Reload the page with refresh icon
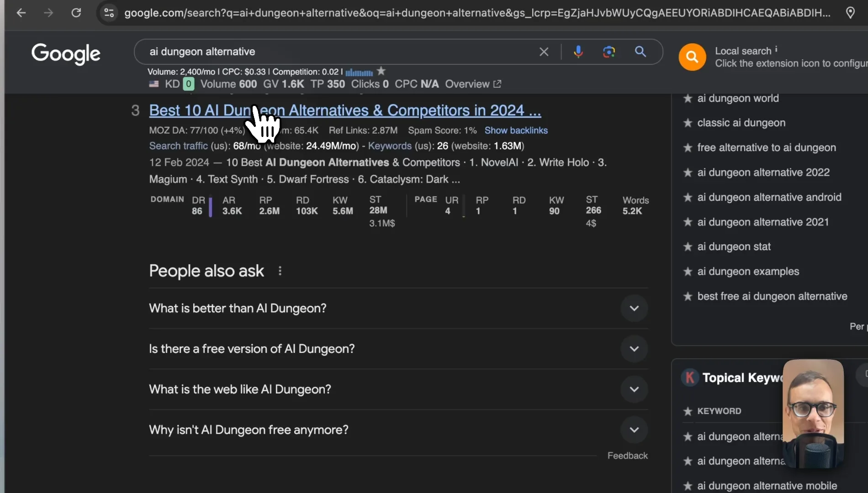 pyautogui.click(x=76, y=13)
